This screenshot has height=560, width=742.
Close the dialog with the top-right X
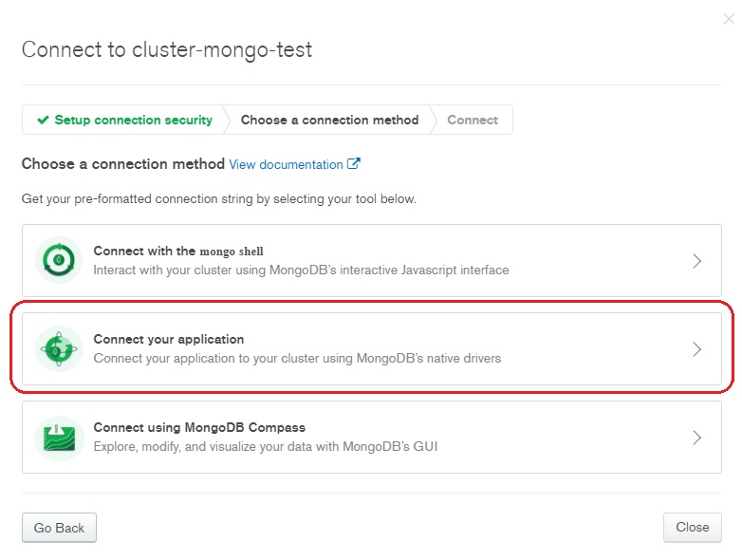[x=729, y=19]
